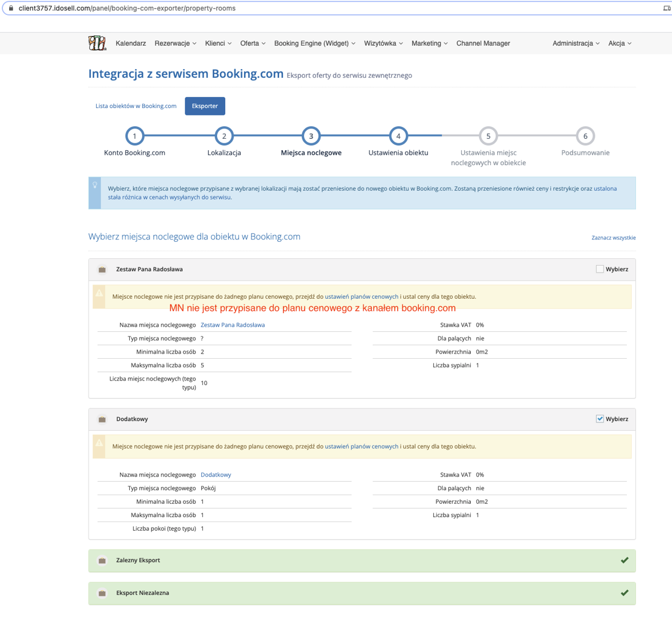Click the briefcase icon beside Zalezny Eksport
Image resolution: width=672 pixels, height=617 pixels.
[x=102, y=560]
